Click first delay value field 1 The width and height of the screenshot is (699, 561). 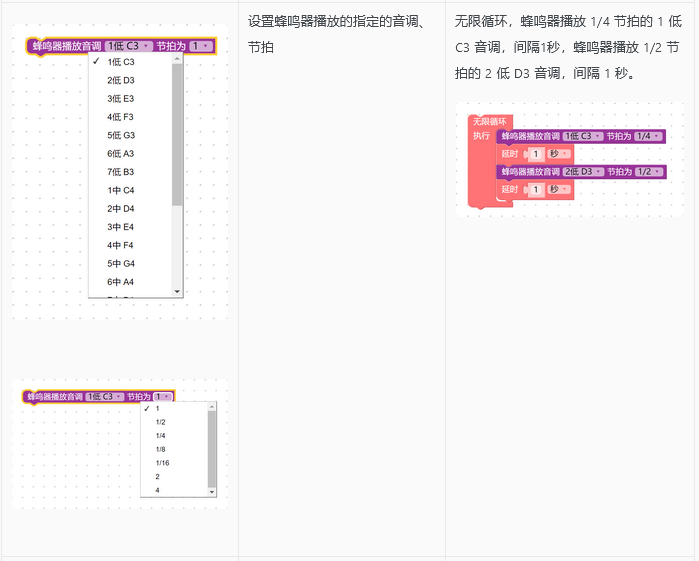pyautogui.click(x=536, y=154)
